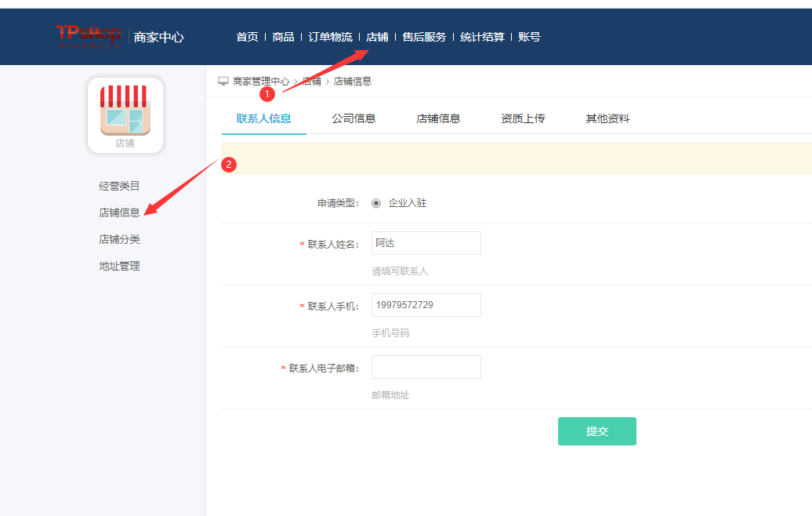The image size is (812, 516).
Task: Open the 首页 menu
Action: (x=247, y=37)
